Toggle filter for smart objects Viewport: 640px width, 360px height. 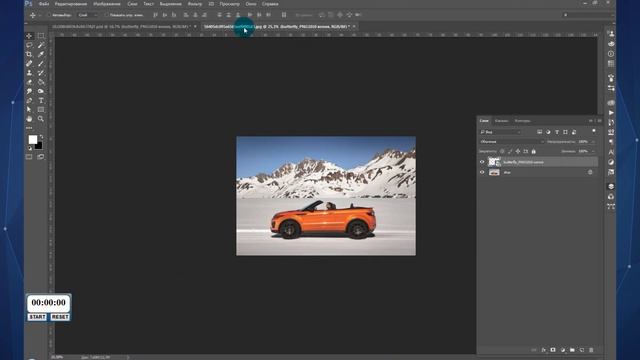point(574,132)
